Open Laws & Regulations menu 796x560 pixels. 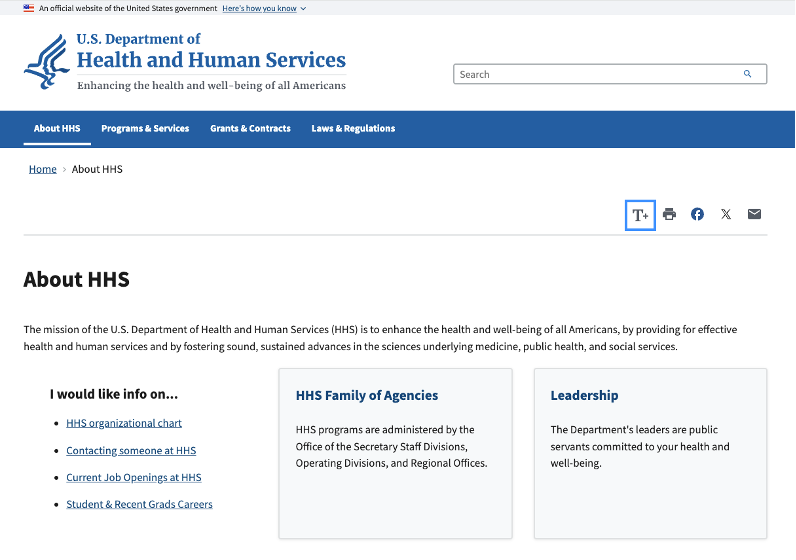353,128
